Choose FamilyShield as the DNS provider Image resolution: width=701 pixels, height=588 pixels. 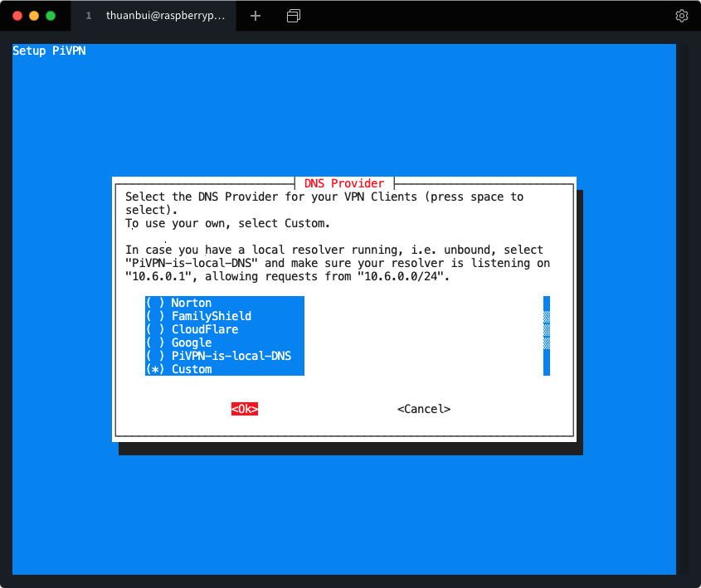(211, 316)
